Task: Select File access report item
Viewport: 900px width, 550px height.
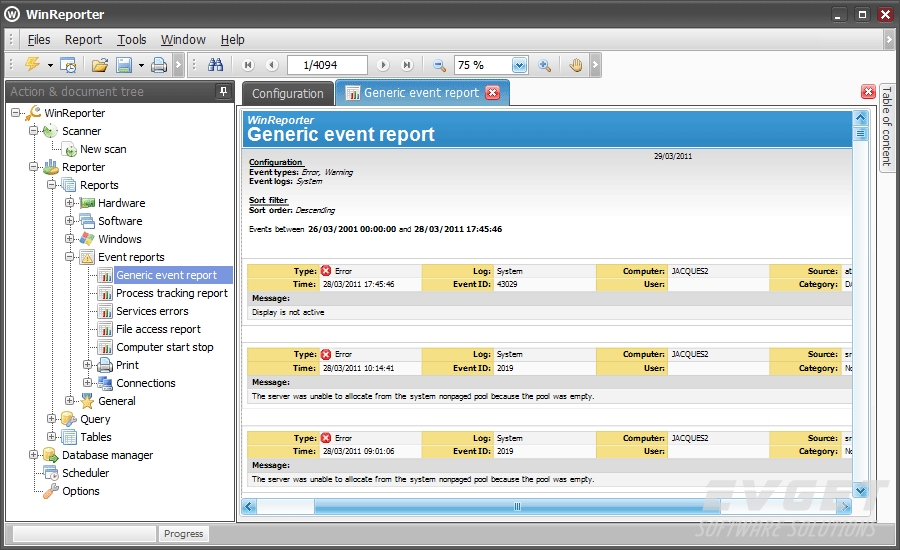Action: (x=158, y=329)
